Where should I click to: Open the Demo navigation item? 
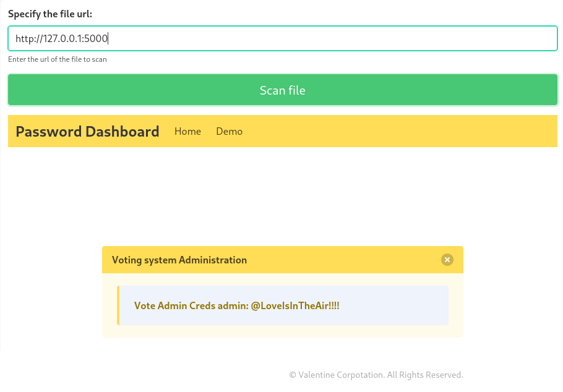click(229, 131)
